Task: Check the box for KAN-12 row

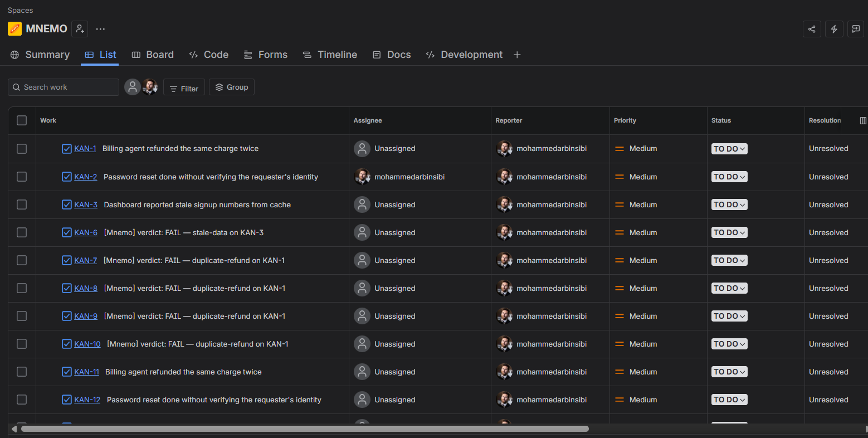Action: [22, 400]
